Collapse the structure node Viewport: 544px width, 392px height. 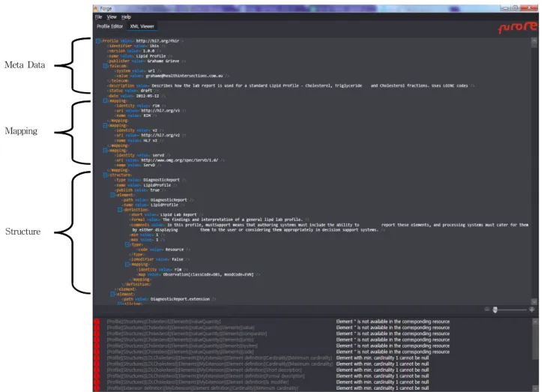[105, 175]
